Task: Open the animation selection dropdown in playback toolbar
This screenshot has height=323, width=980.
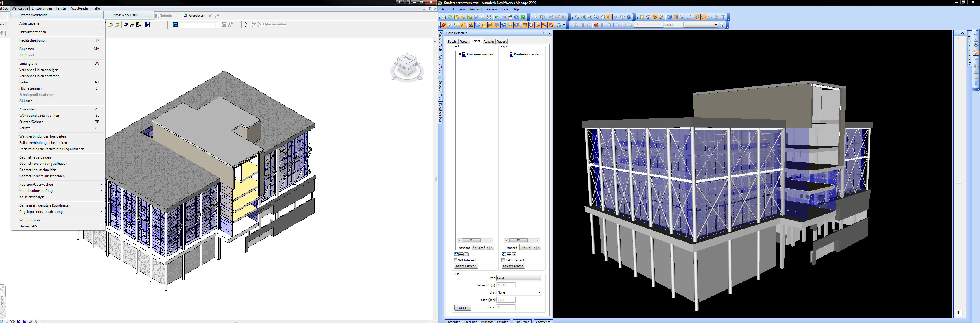Action: point(701,25)
